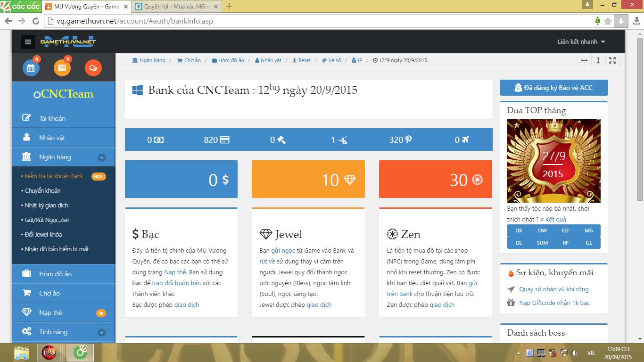This screenshot has width=644, height=362.
Task: Click the fullscreen expand icon
Action: [x=612, y=60]
